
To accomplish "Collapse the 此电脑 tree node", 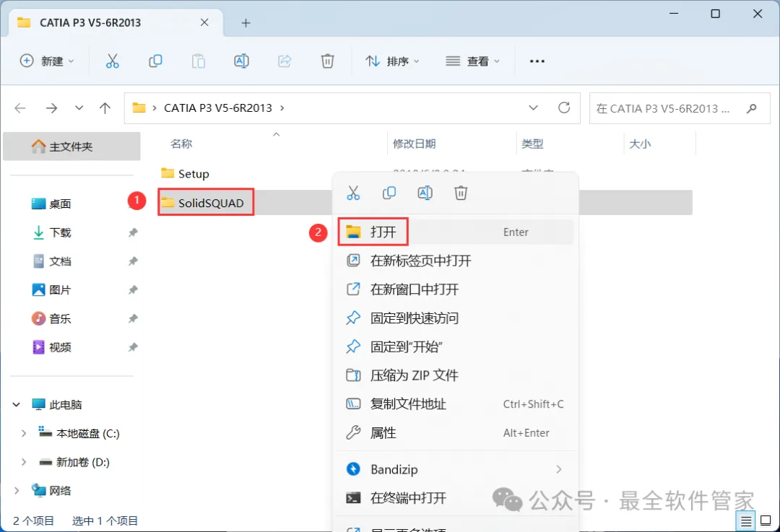I will tap(17, 405).
